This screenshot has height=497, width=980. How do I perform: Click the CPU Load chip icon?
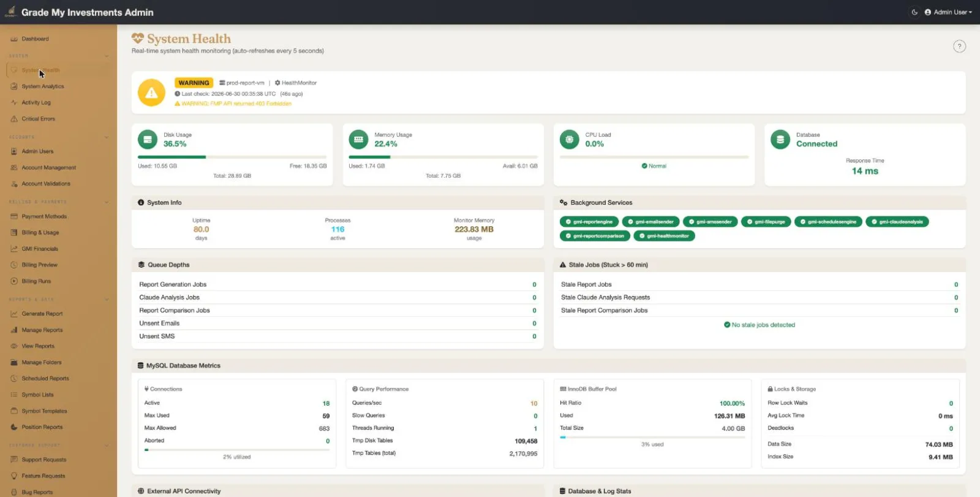point(569,140)
